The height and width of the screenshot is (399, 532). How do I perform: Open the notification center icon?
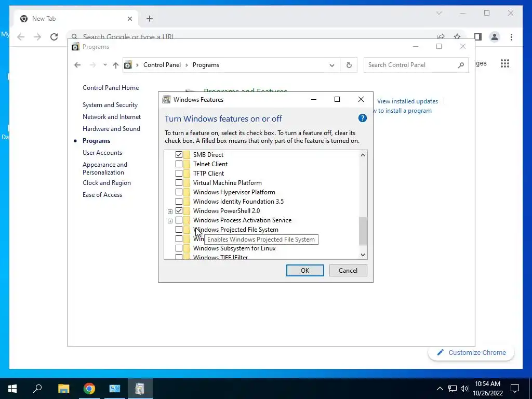[515, 389]
